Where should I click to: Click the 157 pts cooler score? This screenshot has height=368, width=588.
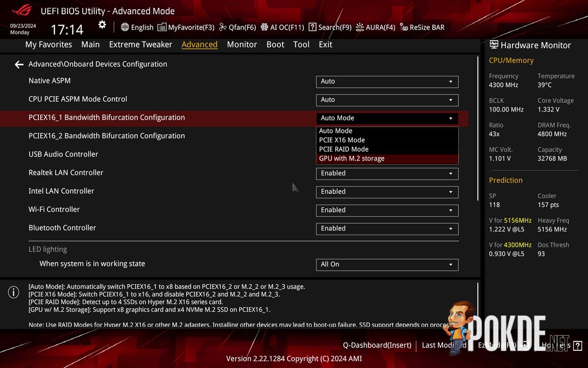click(548, 205)
